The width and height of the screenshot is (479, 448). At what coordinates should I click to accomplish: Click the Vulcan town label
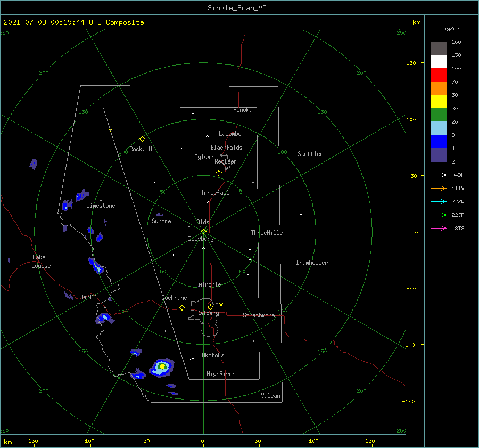click(x=270, y=396)
